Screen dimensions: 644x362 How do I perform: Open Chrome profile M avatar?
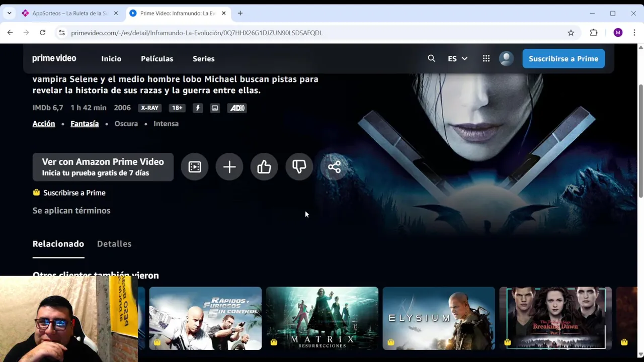point(618,33)
